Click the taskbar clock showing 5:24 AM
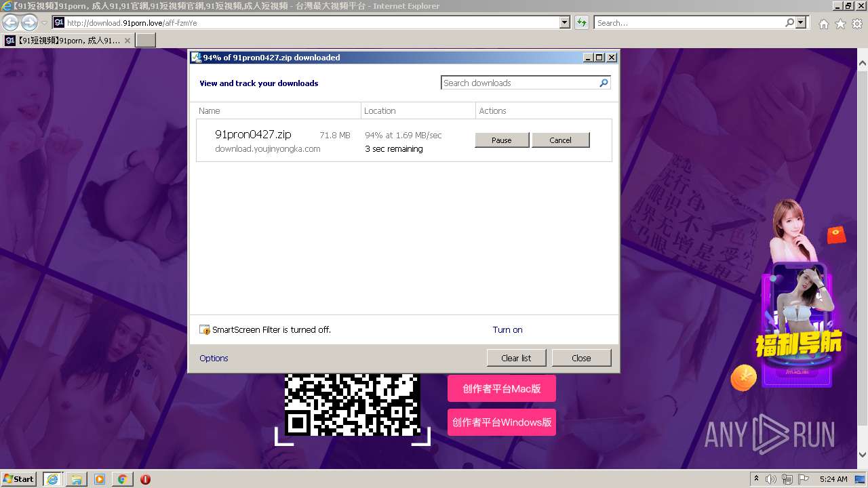The height and width of the screenshot is (488, 868). (x=833, y=479)
